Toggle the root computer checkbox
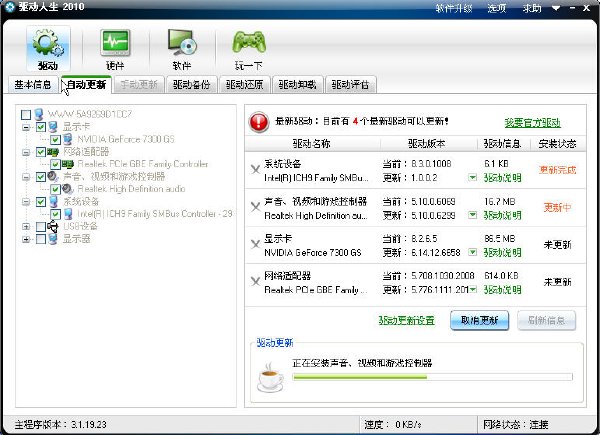 click(26, 114)
